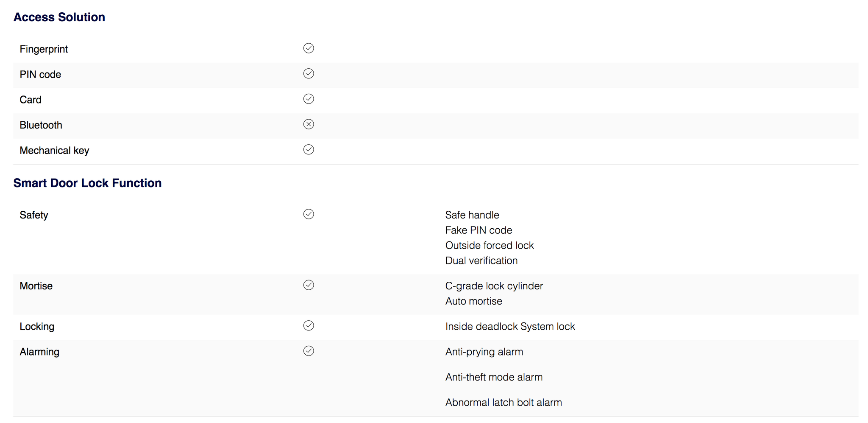Click the Anti-prying alarm text

click(484, 352)
